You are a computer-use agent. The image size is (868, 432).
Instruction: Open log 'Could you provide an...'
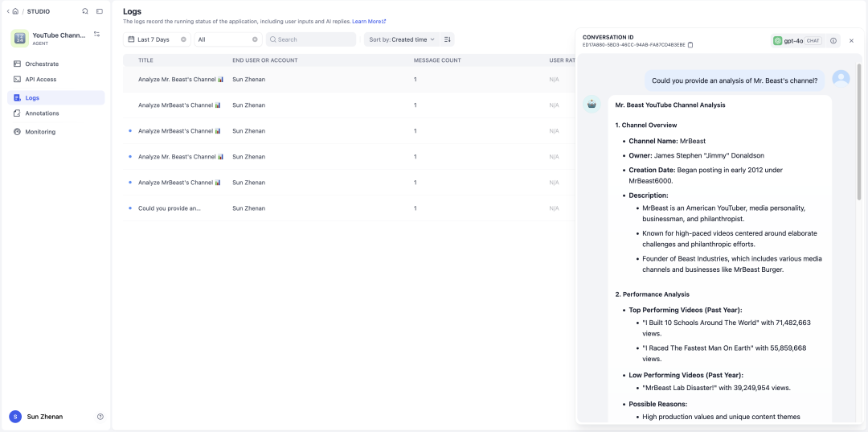click(x=170, y=208)
